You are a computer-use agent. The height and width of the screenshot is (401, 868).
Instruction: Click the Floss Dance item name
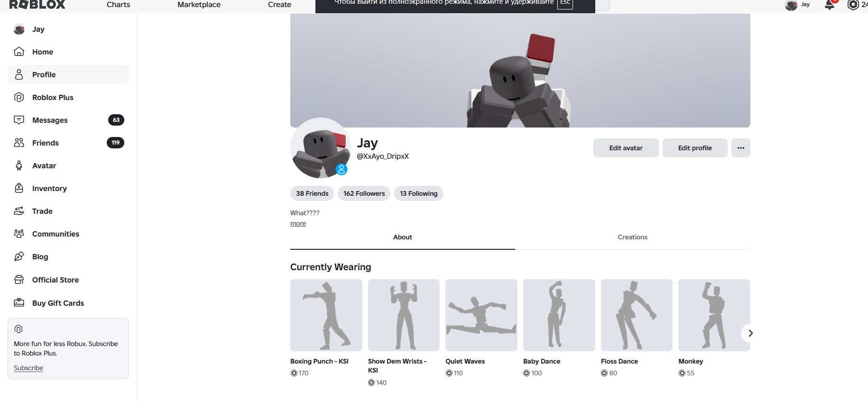pyautogui.click(x=619, y=361)
